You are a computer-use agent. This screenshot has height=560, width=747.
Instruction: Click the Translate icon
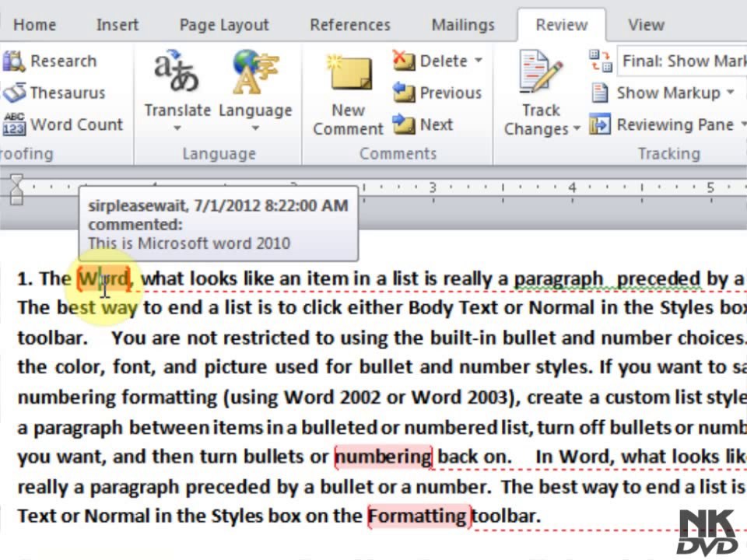(176, 71)
